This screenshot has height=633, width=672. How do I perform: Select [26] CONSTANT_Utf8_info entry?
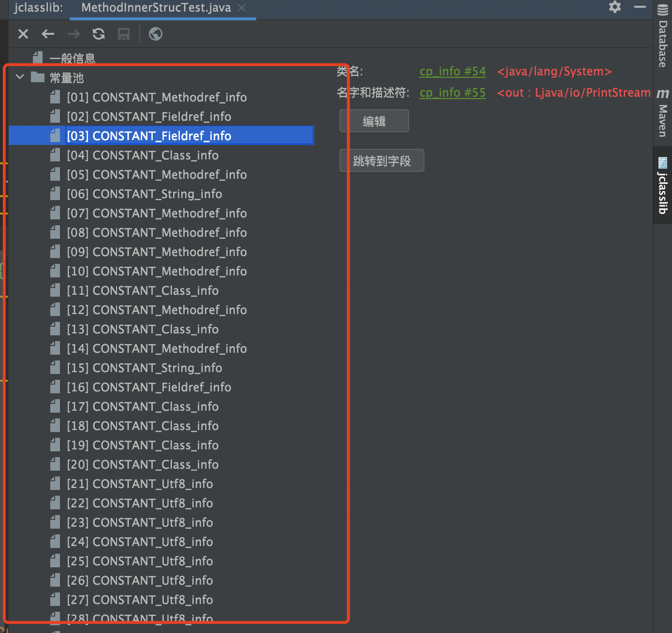[x=140, y=580]
